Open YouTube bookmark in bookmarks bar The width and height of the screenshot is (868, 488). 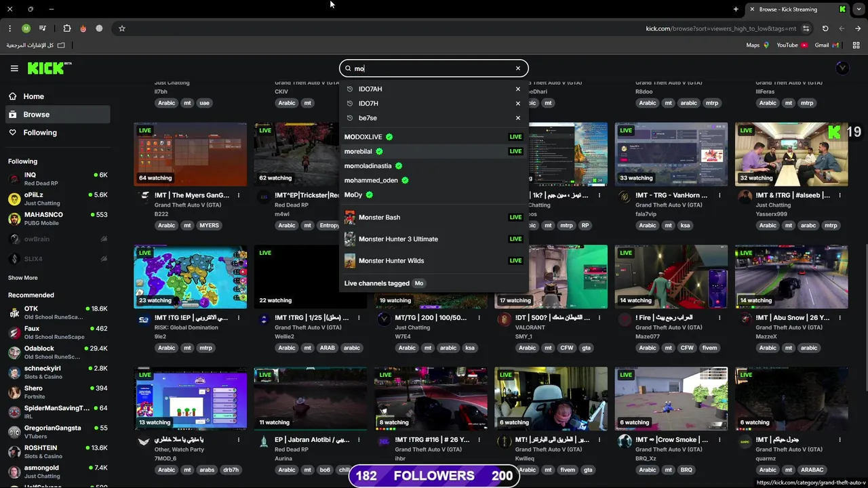tap(792, 45)
